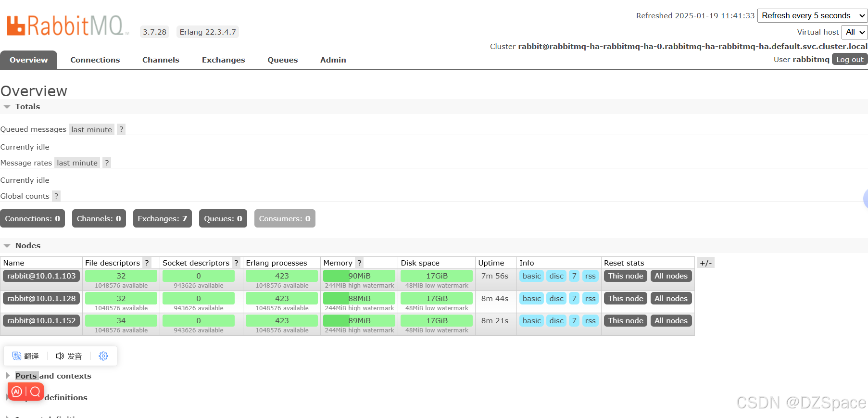Open the Virtual host dropdown
The image size is (868, 418).
854,32
